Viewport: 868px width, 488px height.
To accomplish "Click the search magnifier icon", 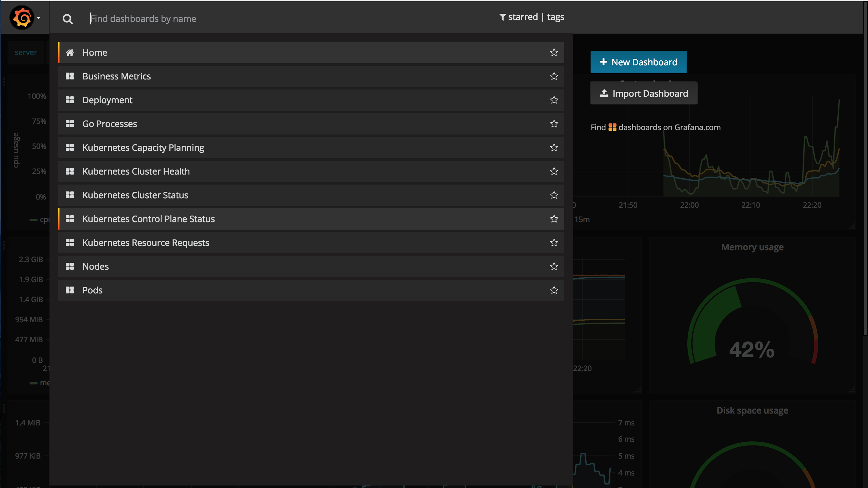I will coord(67,19).
